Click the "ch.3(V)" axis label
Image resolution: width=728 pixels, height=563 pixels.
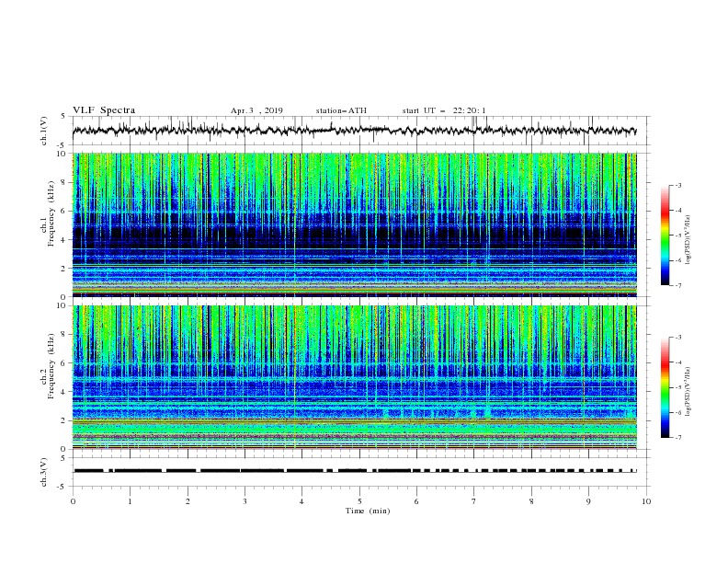pos(44,472)
